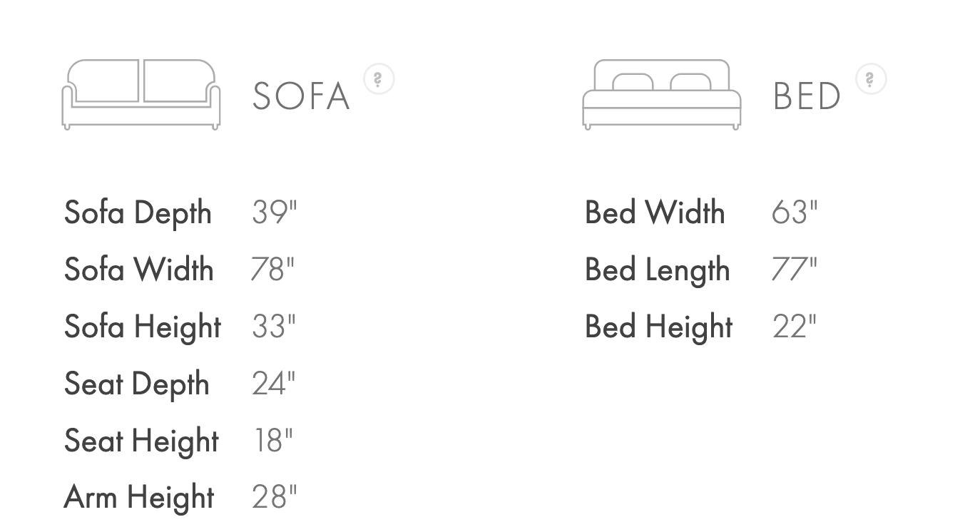Click the bed illustration icon

(662, 94)
